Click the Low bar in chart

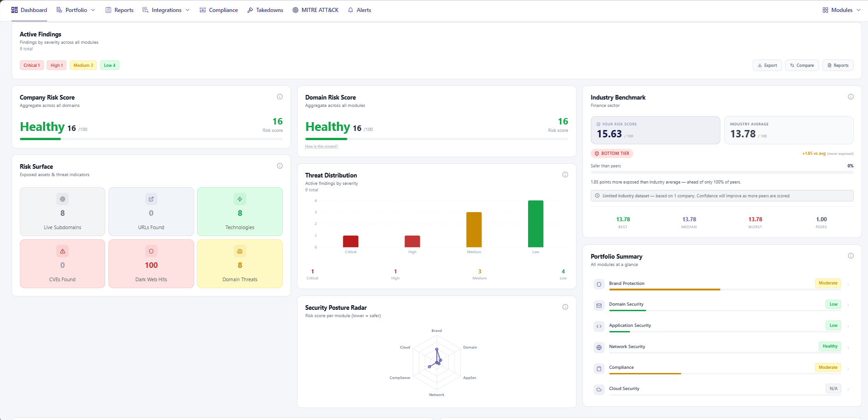tap(535, 224)
